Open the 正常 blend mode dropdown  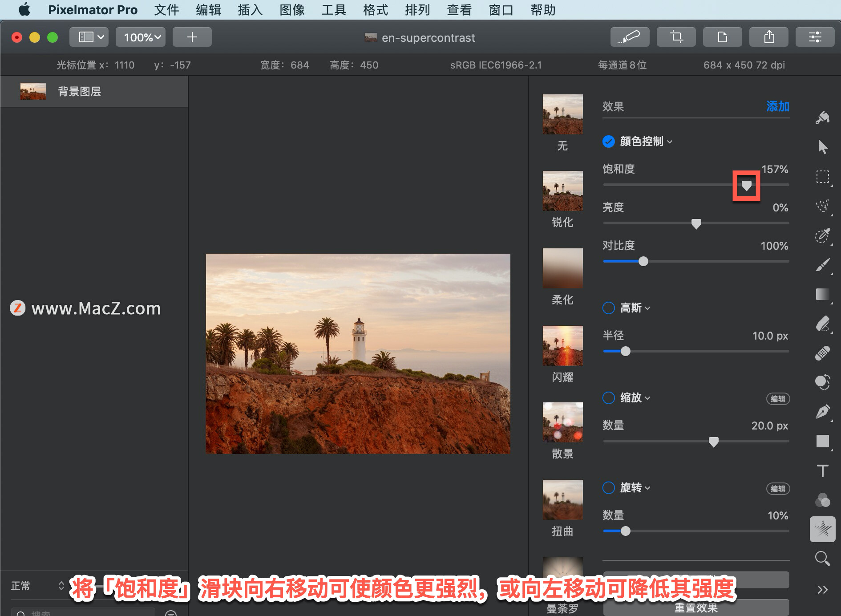coord(38,586)
